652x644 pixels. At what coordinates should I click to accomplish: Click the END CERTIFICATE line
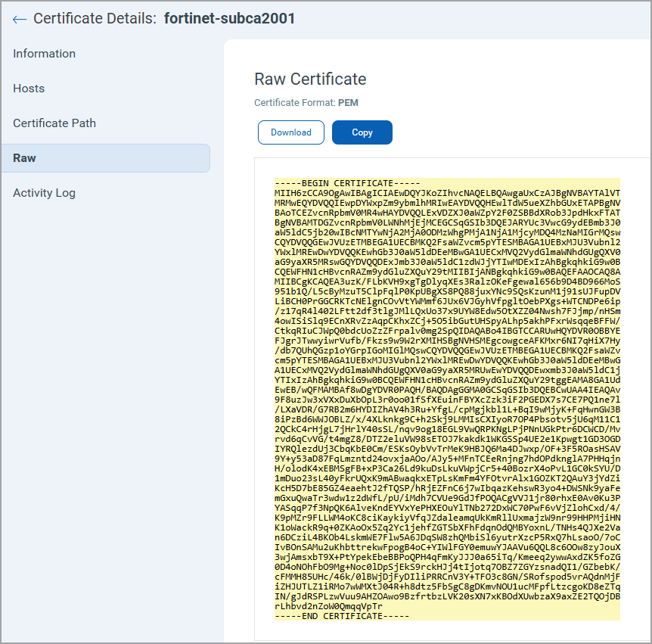pyautogui.click(x=342, y=616)
